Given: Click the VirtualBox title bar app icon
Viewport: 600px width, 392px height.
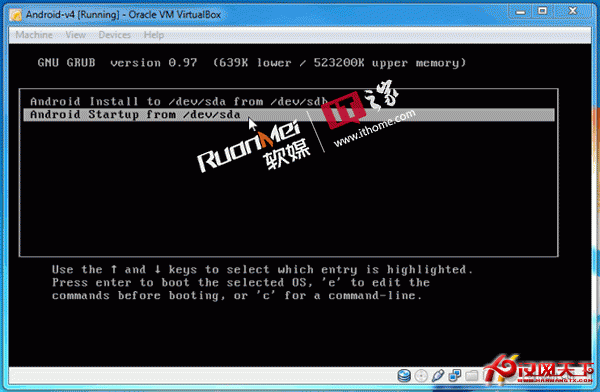Looking at the screenshot, I should coord(16,15).
